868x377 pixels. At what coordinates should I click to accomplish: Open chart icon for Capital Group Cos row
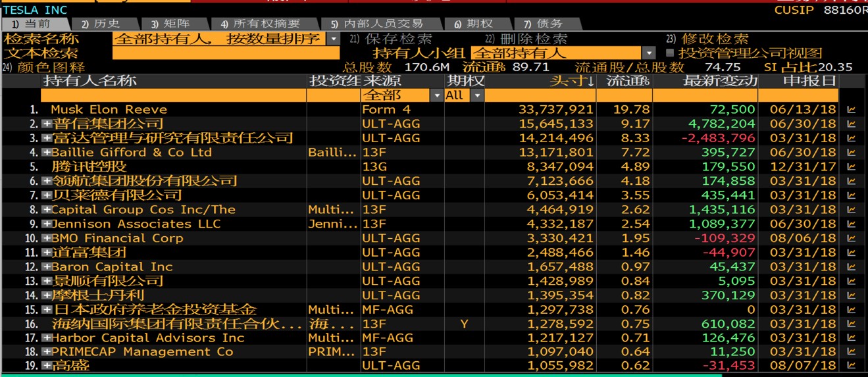pyautogui.click(x=851, y=210)
